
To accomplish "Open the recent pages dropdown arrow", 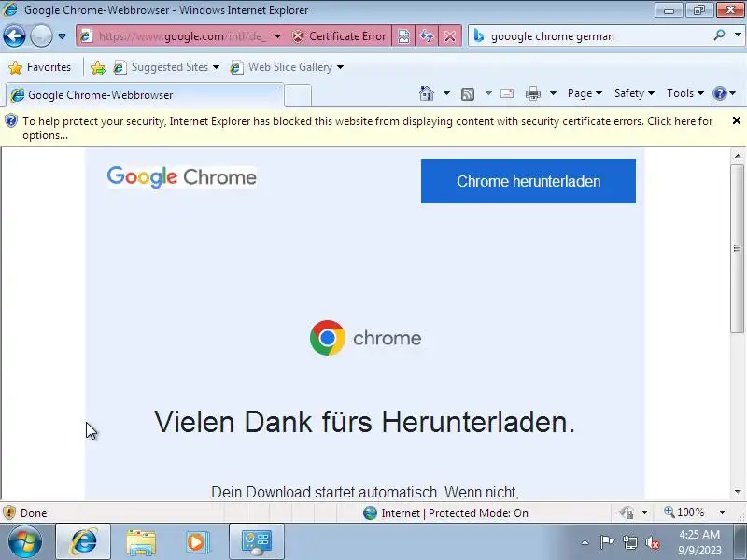I will point(62,36).
